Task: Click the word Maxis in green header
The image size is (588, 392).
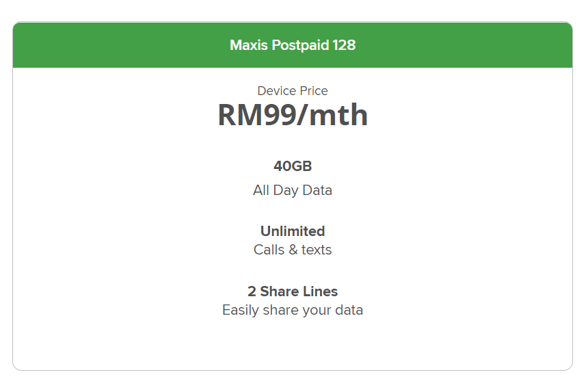Action: pos(249,45)
